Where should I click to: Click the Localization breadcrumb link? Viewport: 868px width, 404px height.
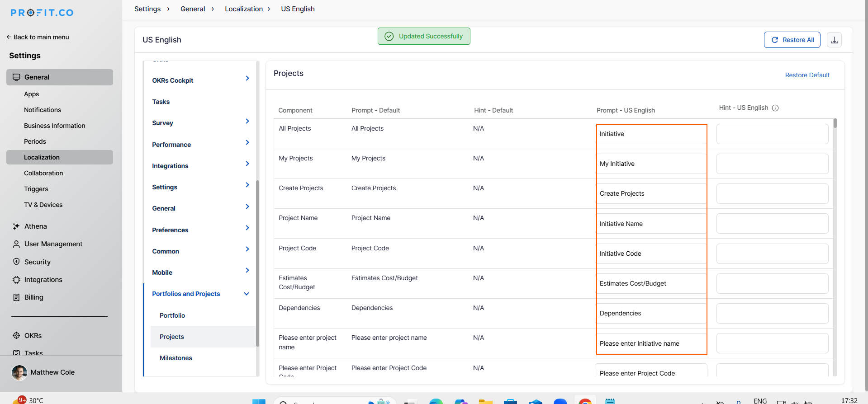pos(243,9)
